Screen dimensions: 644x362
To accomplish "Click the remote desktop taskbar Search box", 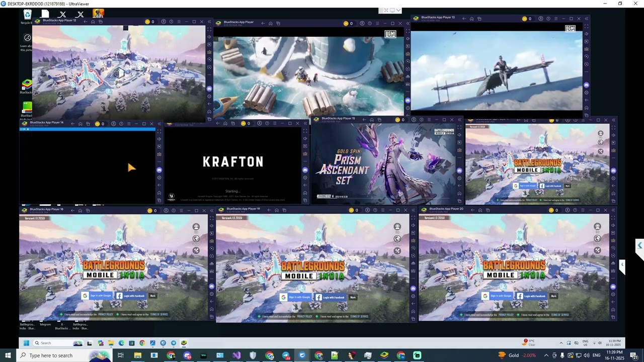I will click(58, 343).
